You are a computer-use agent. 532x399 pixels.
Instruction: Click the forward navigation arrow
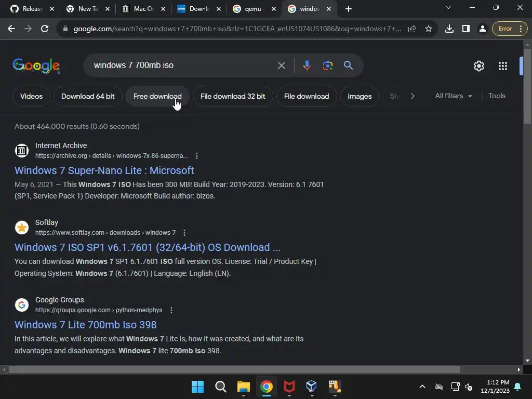click(x=28, y=29)
